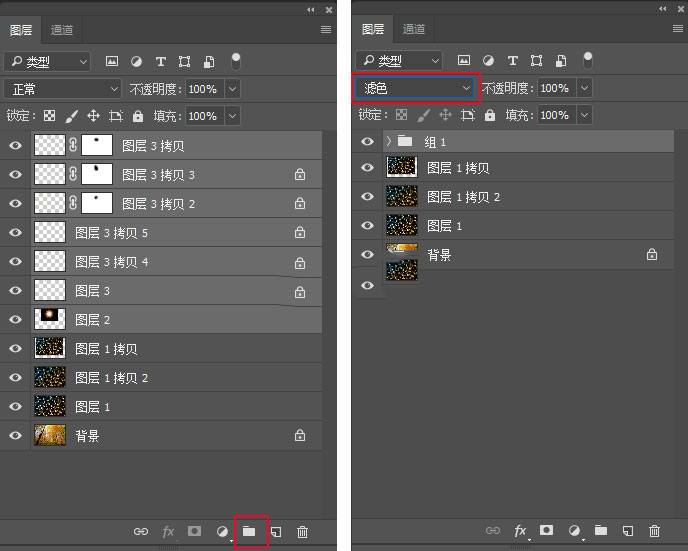Add a layer mask in the 组 1 panel
Screen dimensions: 688x551
[547, 531]
